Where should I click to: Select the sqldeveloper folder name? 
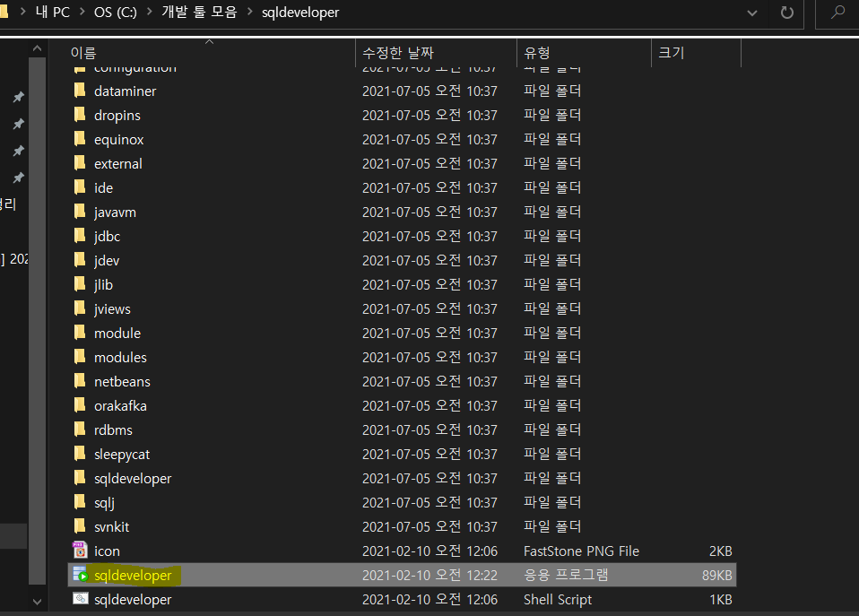point(133,479)
